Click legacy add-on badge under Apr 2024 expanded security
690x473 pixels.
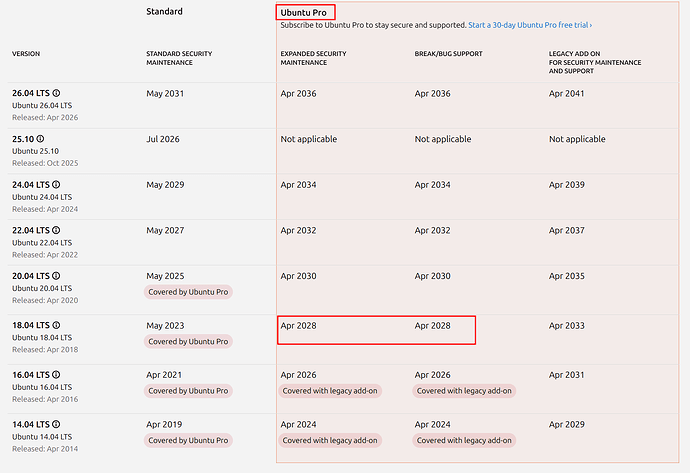330,440
